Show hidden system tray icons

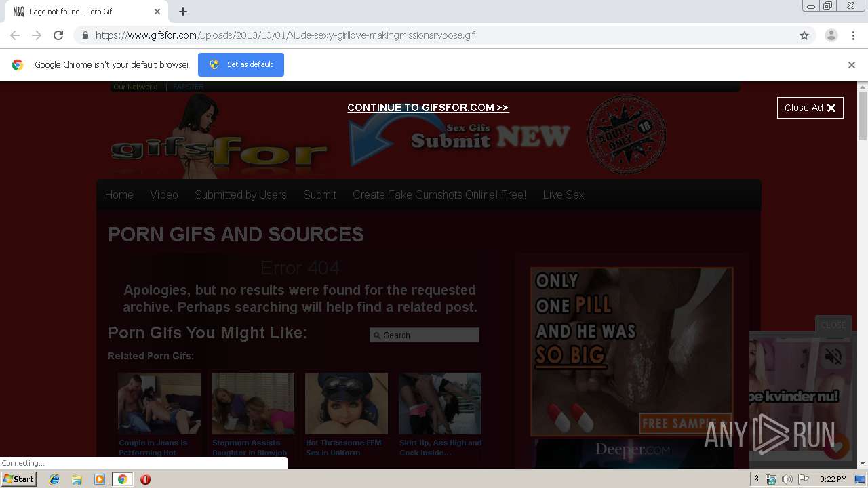click(x=757, y=479)
